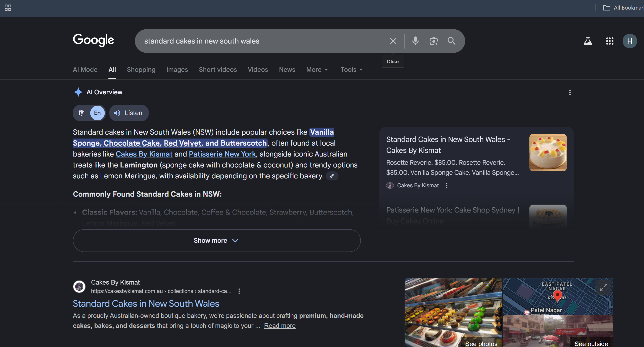Click the voice search microphone icon
Image resolution: width=644 pixels, height=347 pixels.
click(415, 41)
